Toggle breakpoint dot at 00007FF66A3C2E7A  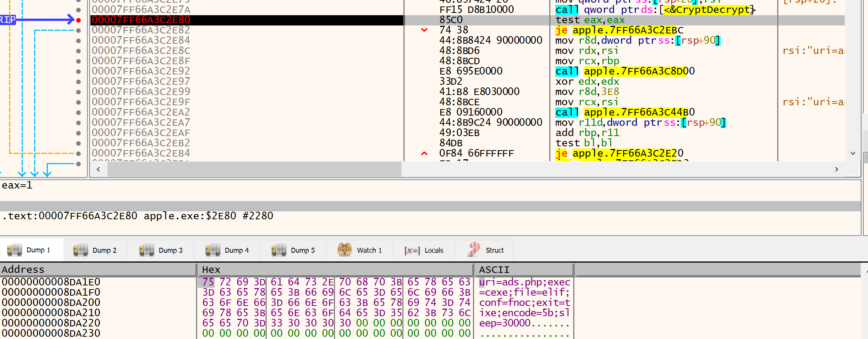click(79, 10)
